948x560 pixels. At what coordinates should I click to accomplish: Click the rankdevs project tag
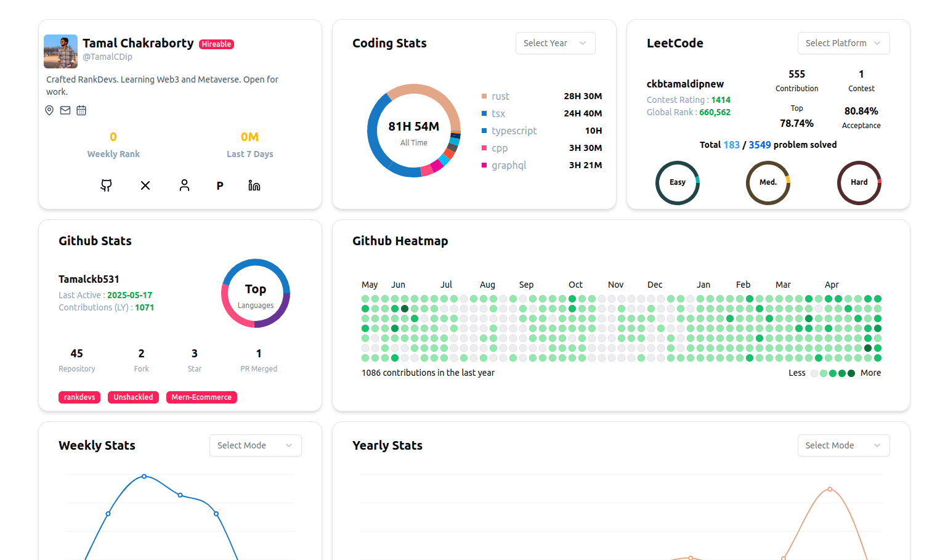[x=79, y=397]
